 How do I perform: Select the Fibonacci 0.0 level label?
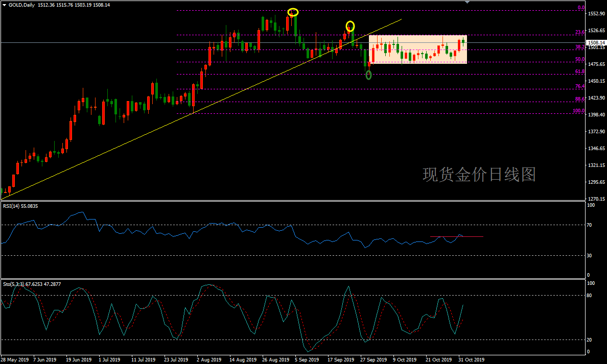point(581,8)
